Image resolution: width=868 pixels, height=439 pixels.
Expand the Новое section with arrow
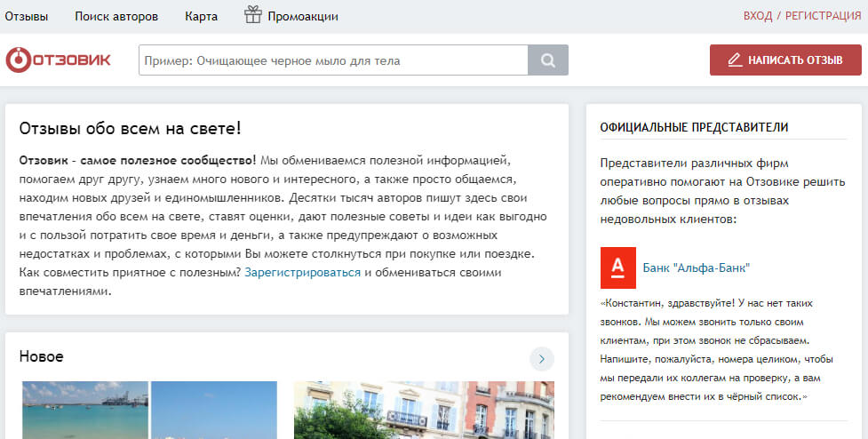[542, 358]
